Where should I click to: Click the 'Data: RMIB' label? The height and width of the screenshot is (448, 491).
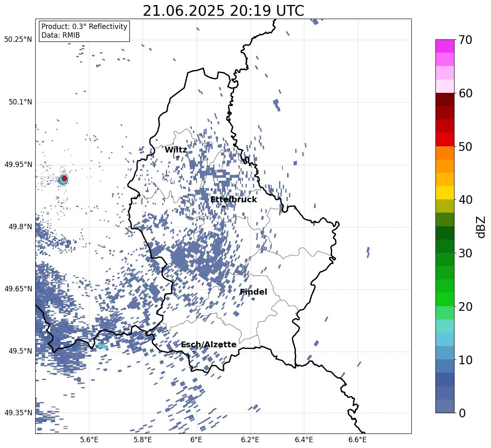coord(61,35)
